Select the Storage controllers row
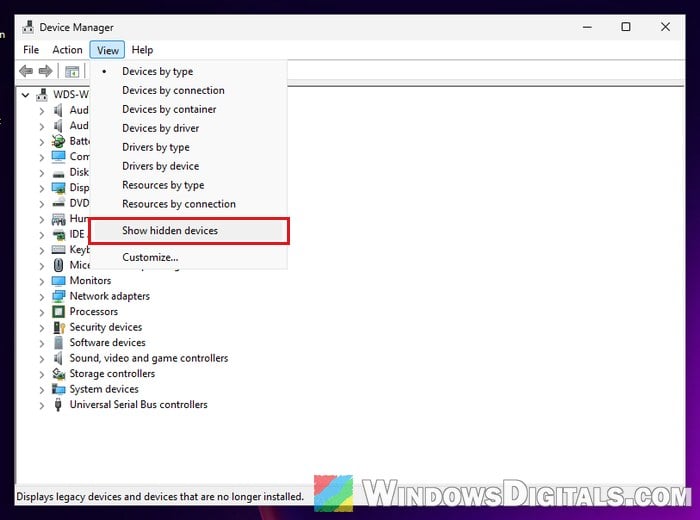 [x=112, y=374]
